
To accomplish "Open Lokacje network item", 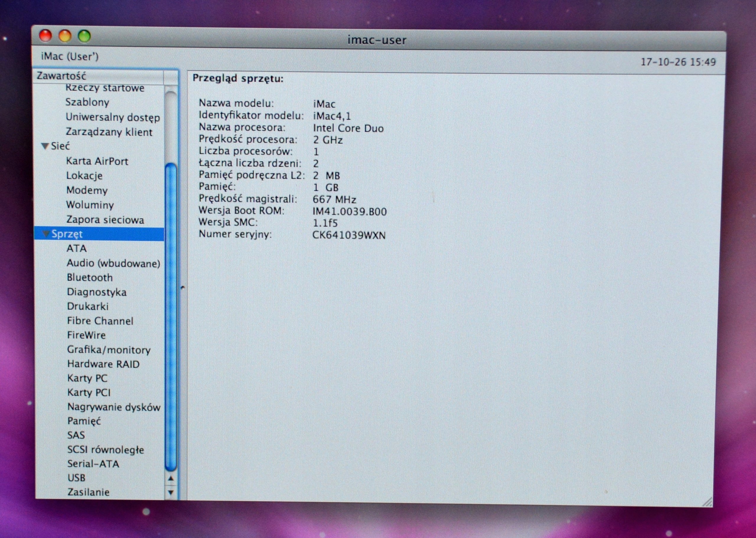I will point(84,176).
